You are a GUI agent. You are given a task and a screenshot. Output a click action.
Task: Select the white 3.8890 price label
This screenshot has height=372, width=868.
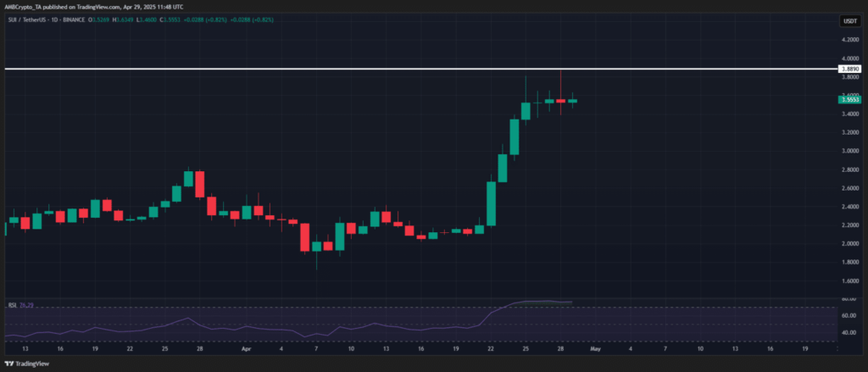click(849, 69)
